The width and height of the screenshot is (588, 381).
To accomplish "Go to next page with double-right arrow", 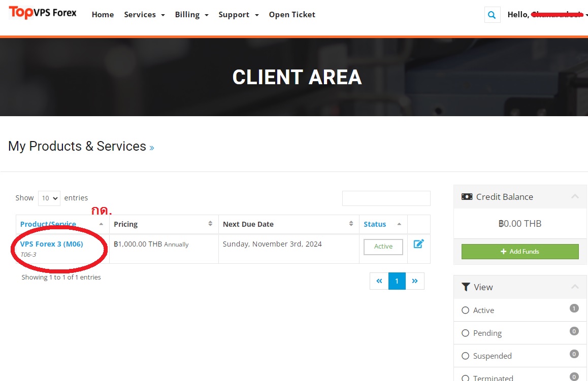I will (415, 281).
